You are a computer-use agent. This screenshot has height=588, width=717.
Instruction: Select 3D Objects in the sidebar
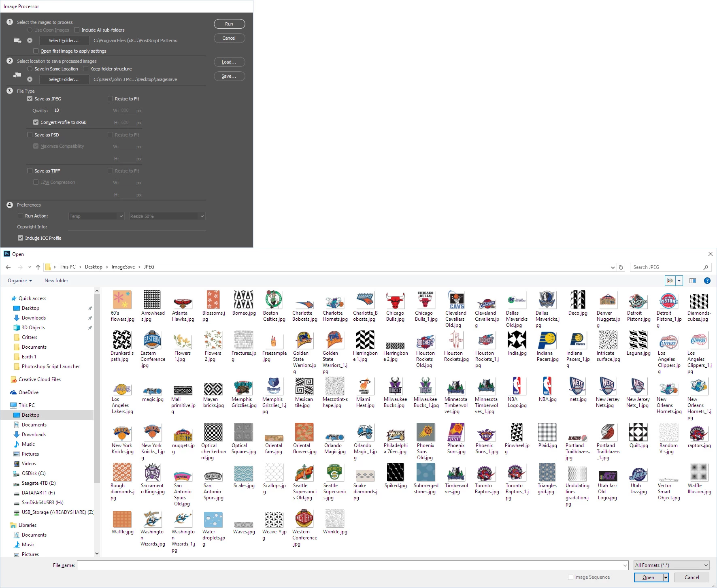click(33, 328)
